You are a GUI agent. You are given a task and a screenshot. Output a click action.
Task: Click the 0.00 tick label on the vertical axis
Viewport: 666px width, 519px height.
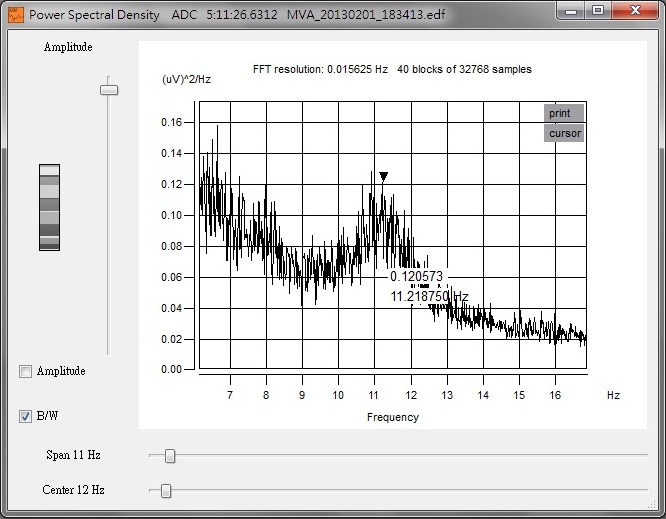(x=172, y=370)
